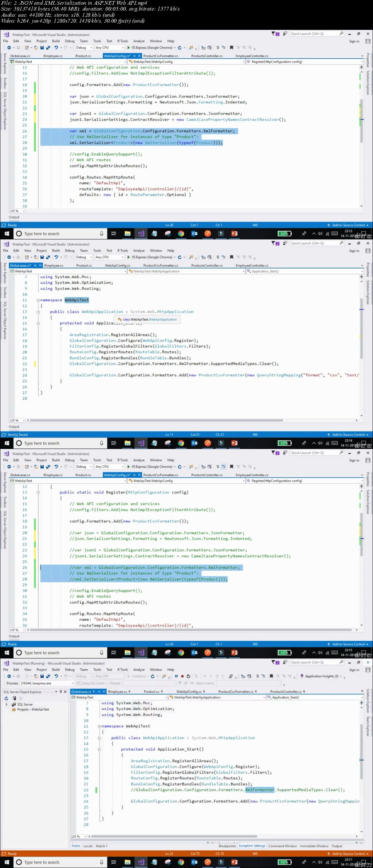This screenshot has height=868, width=373.
Task: Switch to the Watch 1 tab
Action: pyautogui.click(x=102, y=846)
